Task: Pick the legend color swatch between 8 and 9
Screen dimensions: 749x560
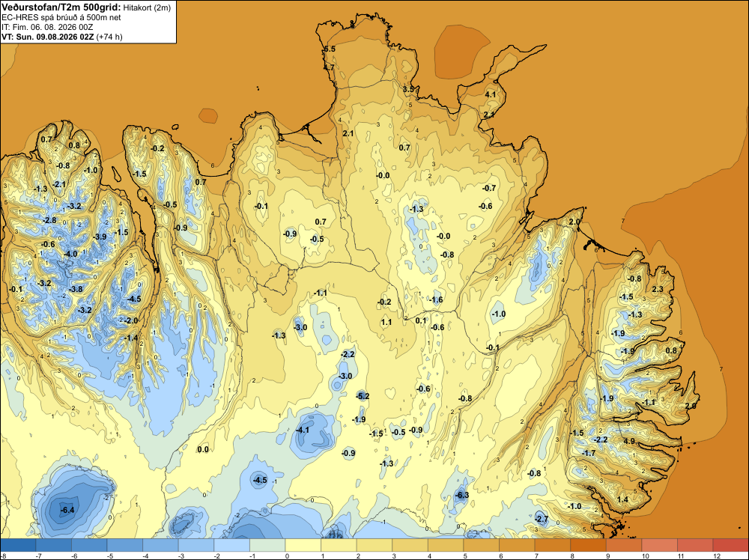Action: point(589,545)
